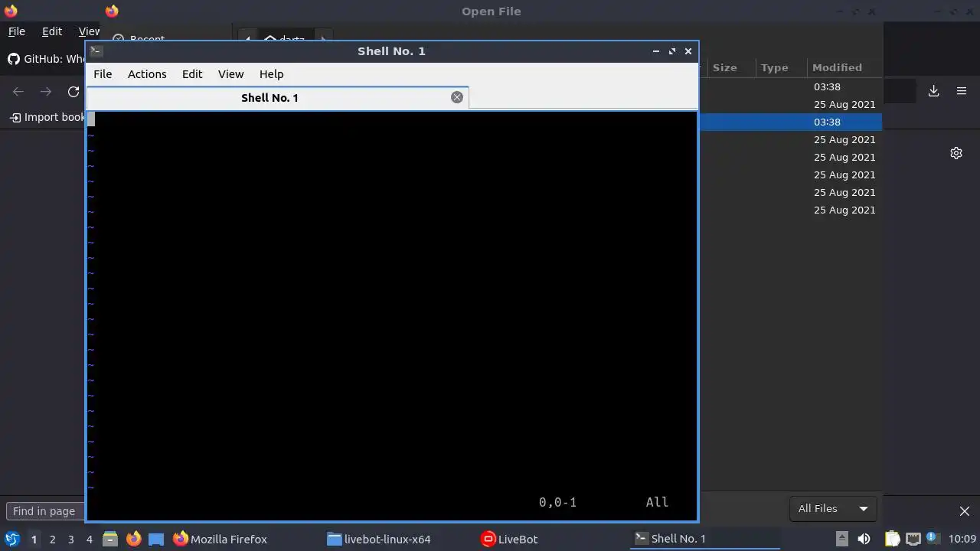
Task: Click show desktop icon in taskbar
Action: pos(156,539)
